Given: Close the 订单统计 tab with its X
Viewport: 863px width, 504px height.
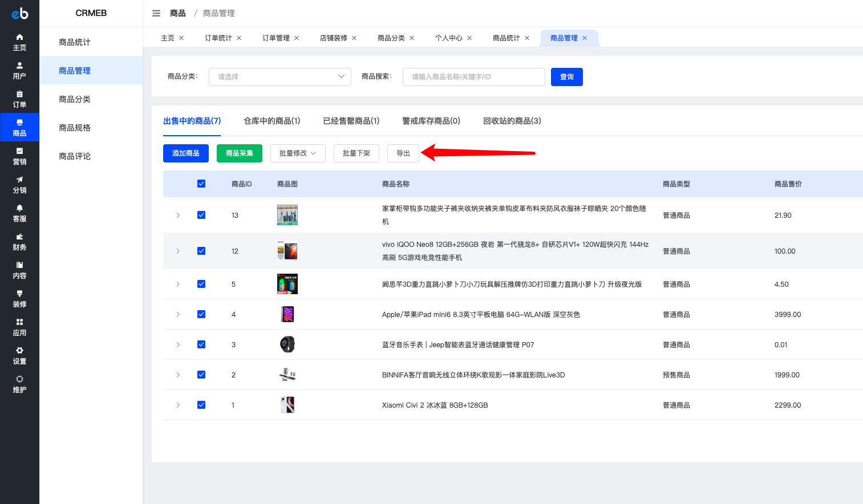Looking at the screenshot, I should tap(239, 38).
